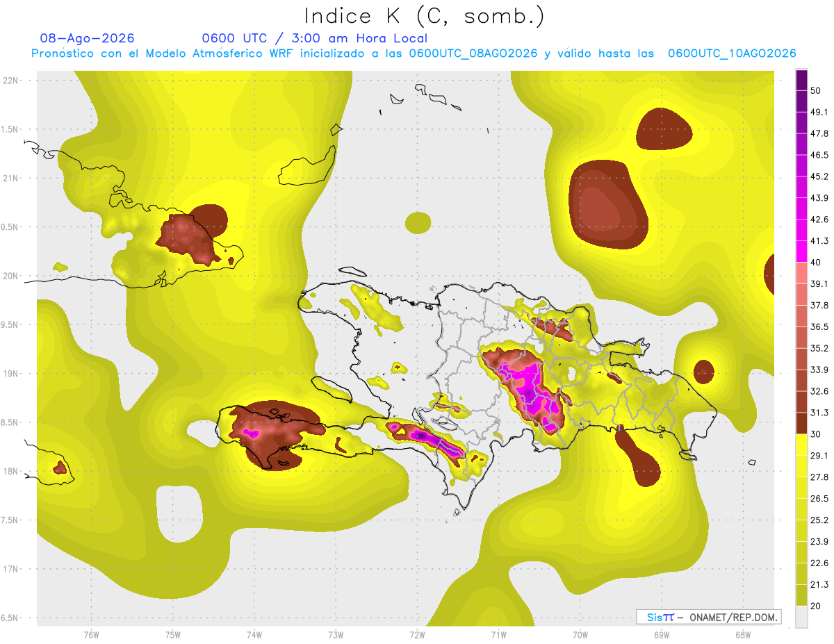The width and height of the screenshot is (834, 644).
Task: Click legend value "30" on the color bar
Action: click(x=817, y=434)
